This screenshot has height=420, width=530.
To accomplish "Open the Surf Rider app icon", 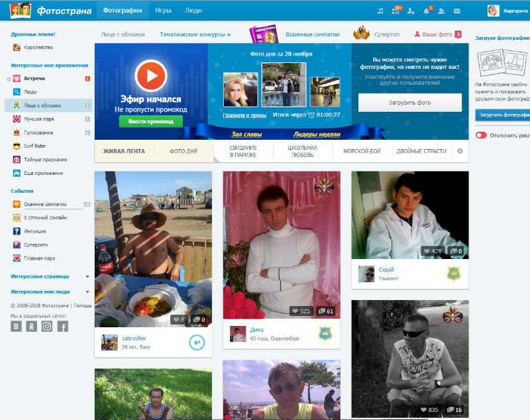I will click(17, 146).
